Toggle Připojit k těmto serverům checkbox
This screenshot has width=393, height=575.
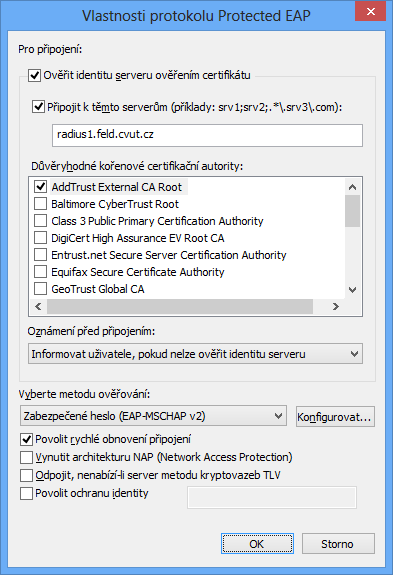pyautogui.click(x=38, y=107)
